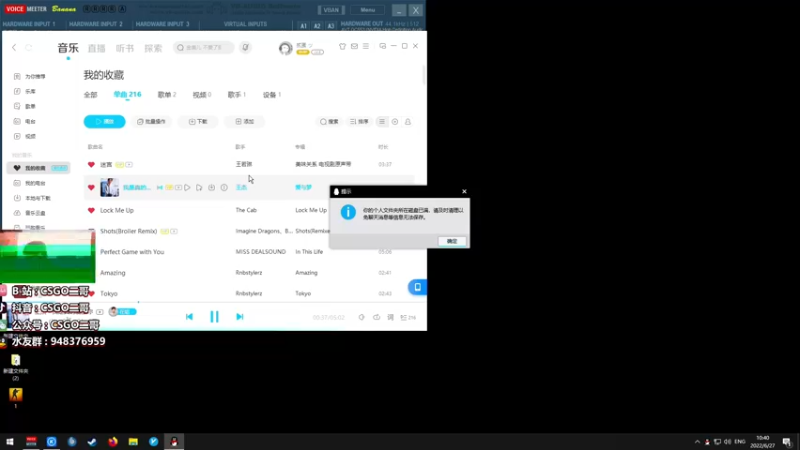Switch to the 探索 tab
Screen dimensions: 800x450
coord(153,48)
